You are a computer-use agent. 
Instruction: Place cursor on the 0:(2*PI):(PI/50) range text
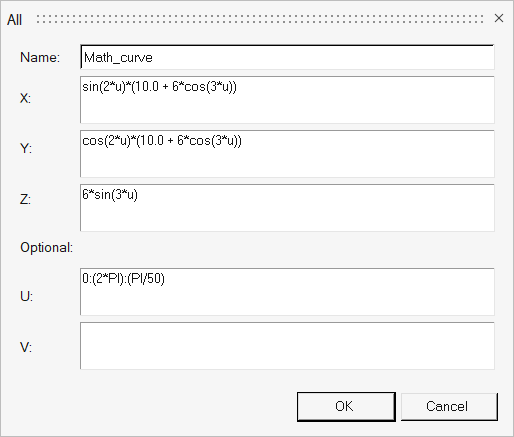(x=123, y=279)
